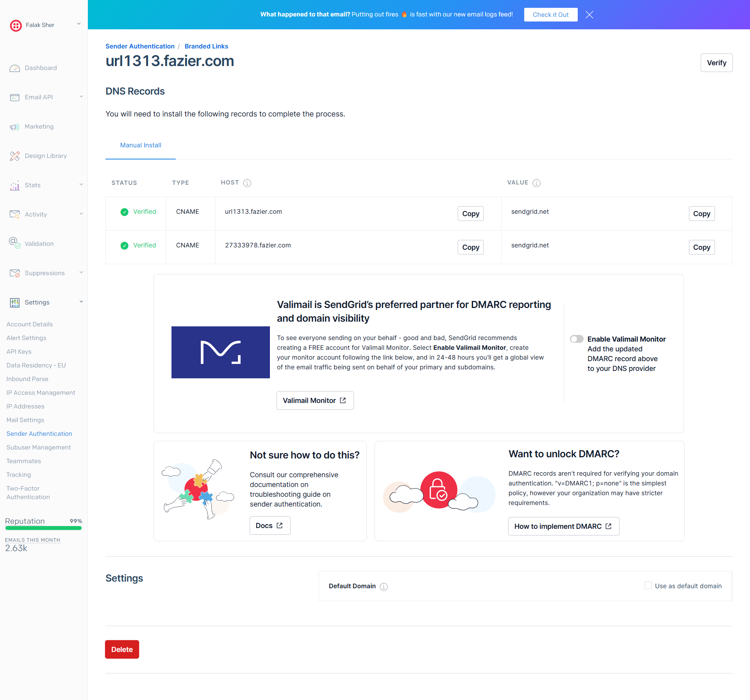Open the Marketing section label
Image resolution: width=750 pixels, height=700 pixels.
click(x=39, y=127)
